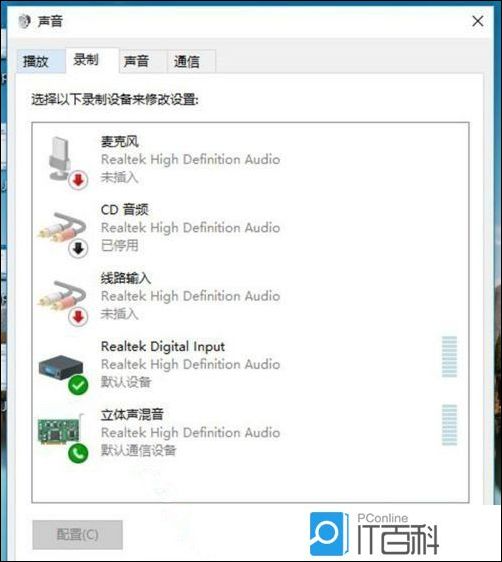Click the 配置(C) button

[77, 534]
